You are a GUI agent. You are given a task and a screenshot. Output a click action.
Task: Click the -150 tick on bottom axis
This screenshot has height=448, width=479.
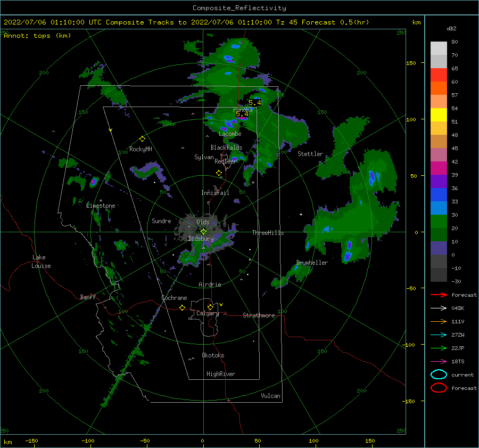(31, 441)
